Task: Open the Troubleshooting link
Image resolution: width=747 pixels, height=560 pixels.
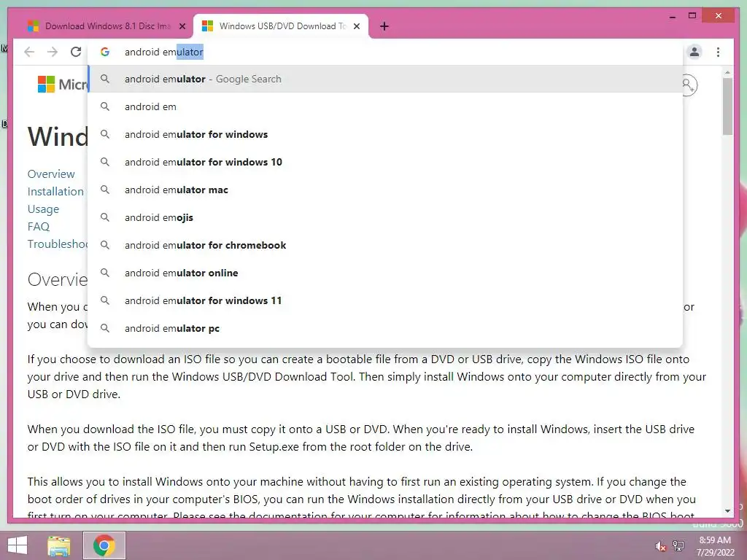Action: click(58, 244)
